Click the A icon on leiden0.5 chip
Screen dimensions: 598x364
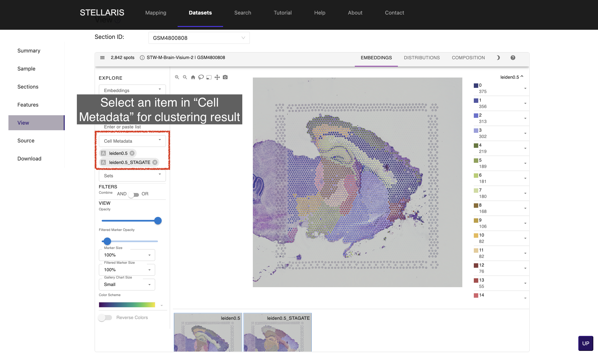103,153
